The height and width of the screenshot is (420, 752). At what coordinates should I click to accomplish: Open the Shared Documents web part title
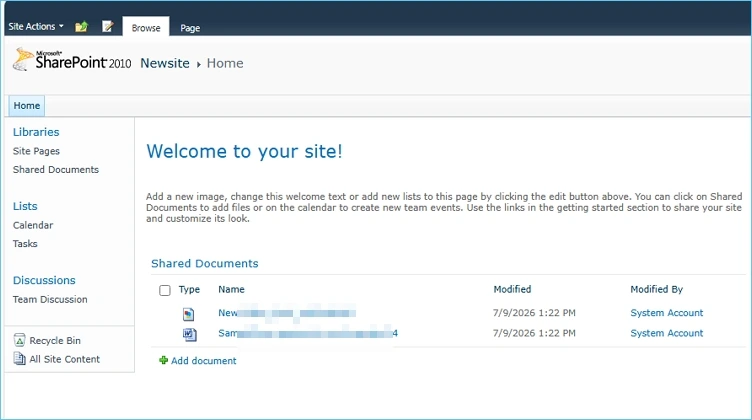tap(205, 263)
